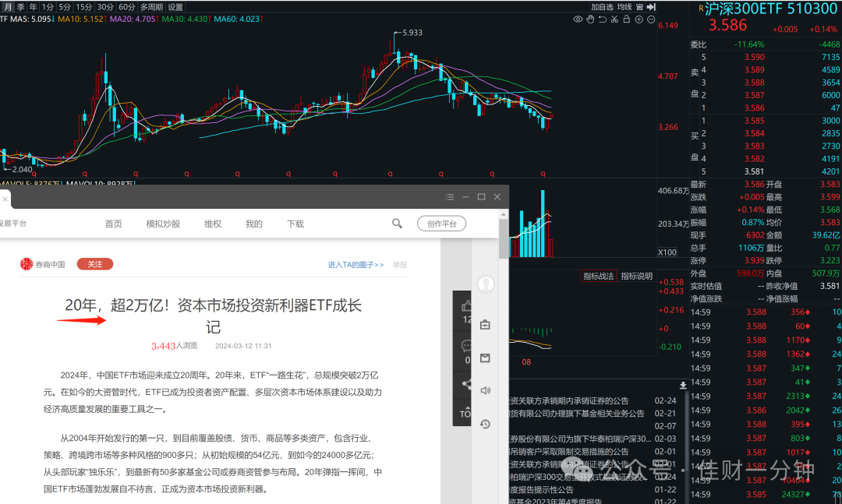The height and width of the screenshot is (504, 842).
Task: Click the 指标说明 button
Action: point(636,276)
